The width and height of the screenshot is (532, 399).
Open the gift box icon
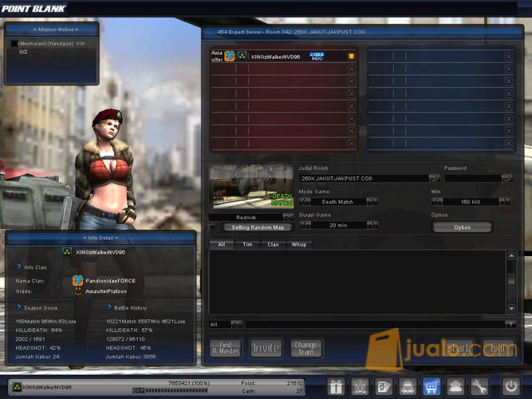click(337, 386)
